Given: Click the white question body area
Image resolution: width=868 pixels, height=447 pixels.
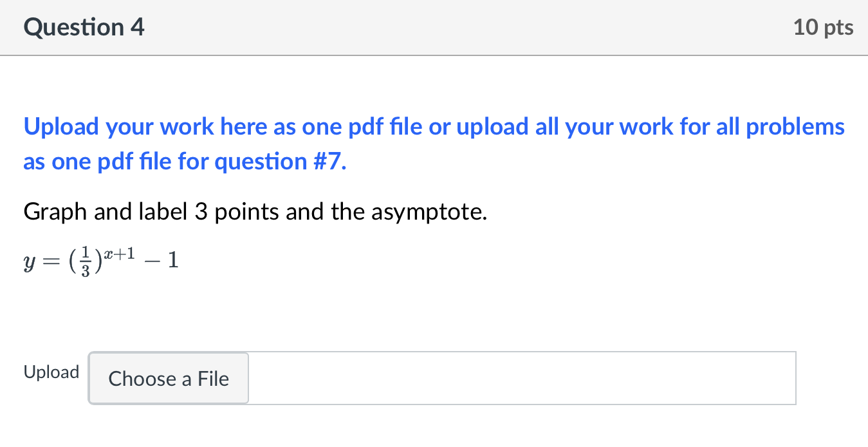Looking at the screenshot, I should [x=434, y=303].
